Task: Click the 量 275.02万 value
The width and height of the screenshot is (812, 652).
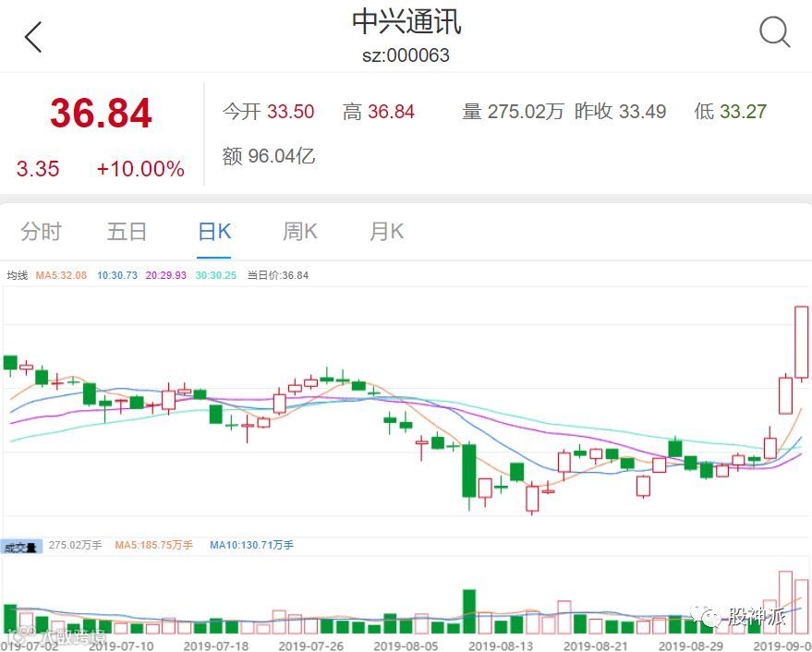Action: pos(513,112)
